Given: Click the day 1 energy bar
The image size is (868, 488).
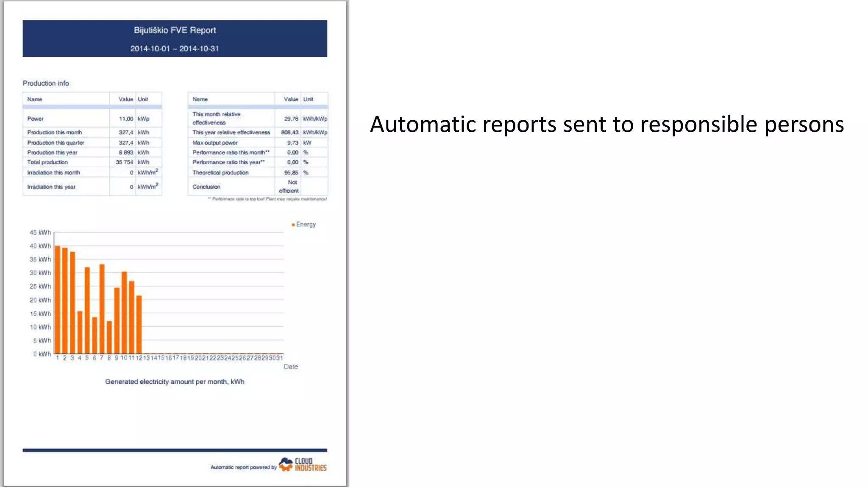Looking at the screenshot, I should pos(57,300).
